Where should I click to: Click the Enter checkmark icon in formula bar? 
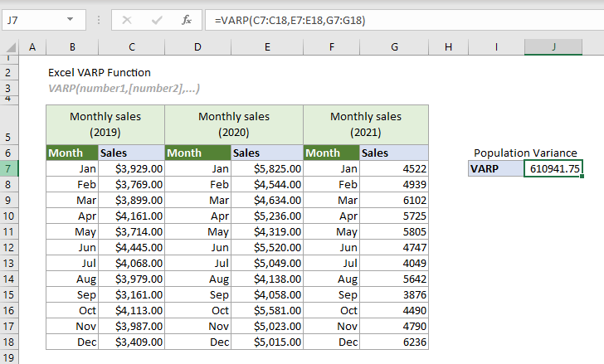[x=157, y=19]
